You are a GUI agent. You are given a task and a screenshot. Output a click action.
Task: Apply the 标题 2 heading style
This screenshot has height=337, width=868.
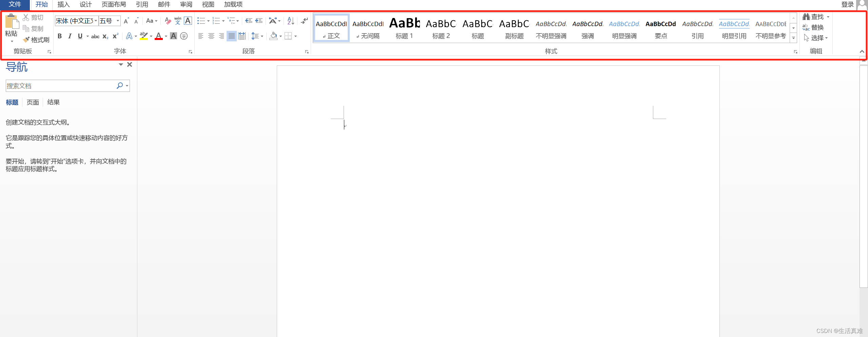(441, 28)
